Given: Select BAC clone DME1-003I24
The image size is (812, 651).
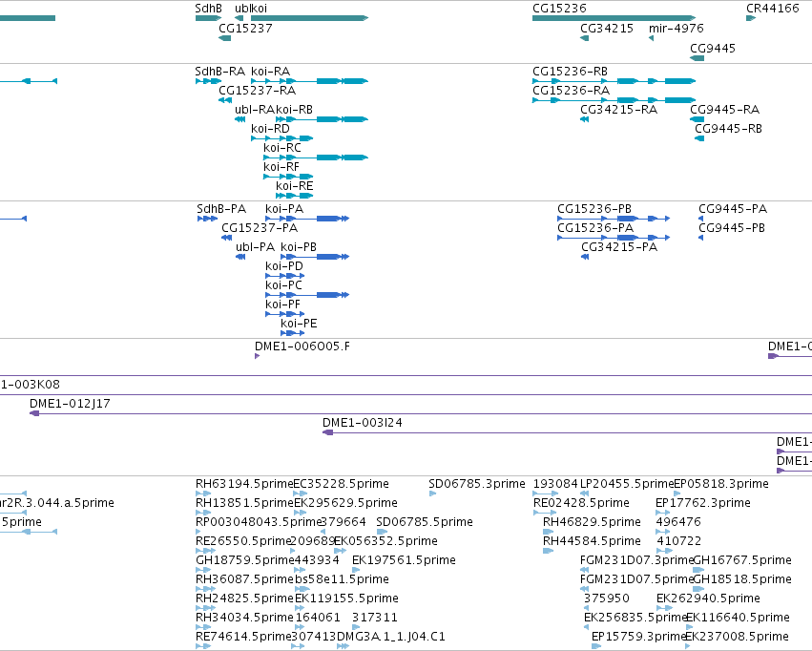Looking at the screenshot, I should point(363,423).
